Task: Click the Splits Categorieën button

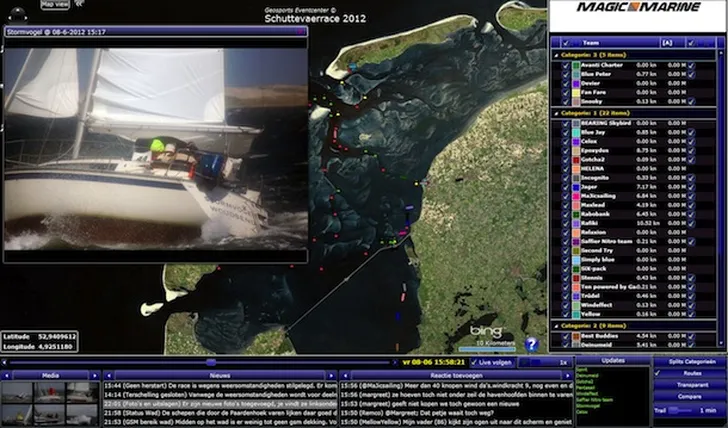Action: click(x=691, y=360)
